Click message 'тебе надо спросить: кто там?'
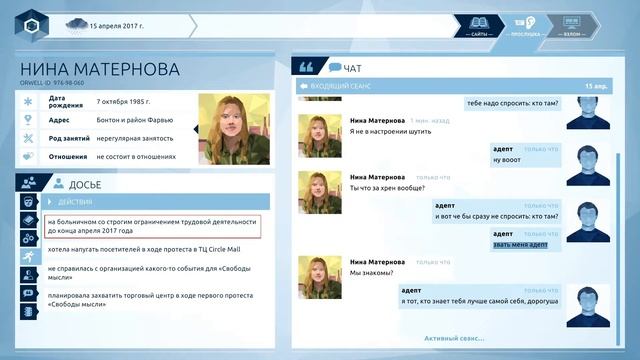Screen dimensions: 640x360 tap(512, 103)
